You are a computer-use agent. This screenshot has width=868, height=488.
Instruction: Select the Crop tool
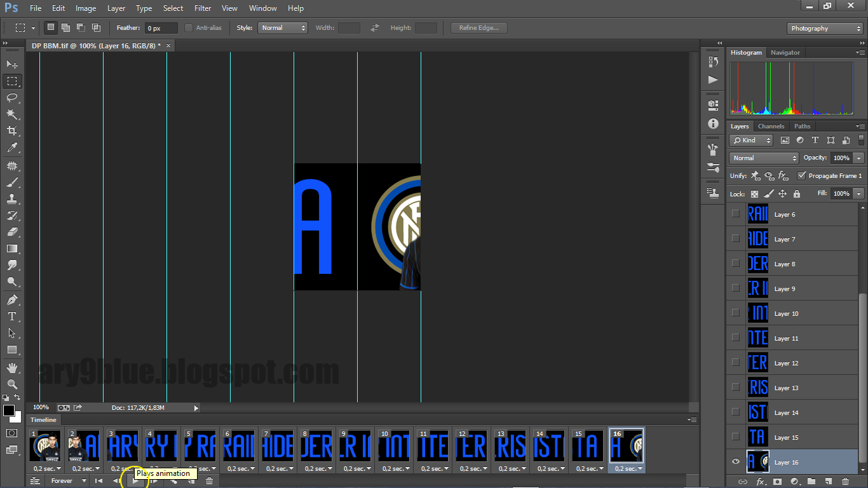12,130
